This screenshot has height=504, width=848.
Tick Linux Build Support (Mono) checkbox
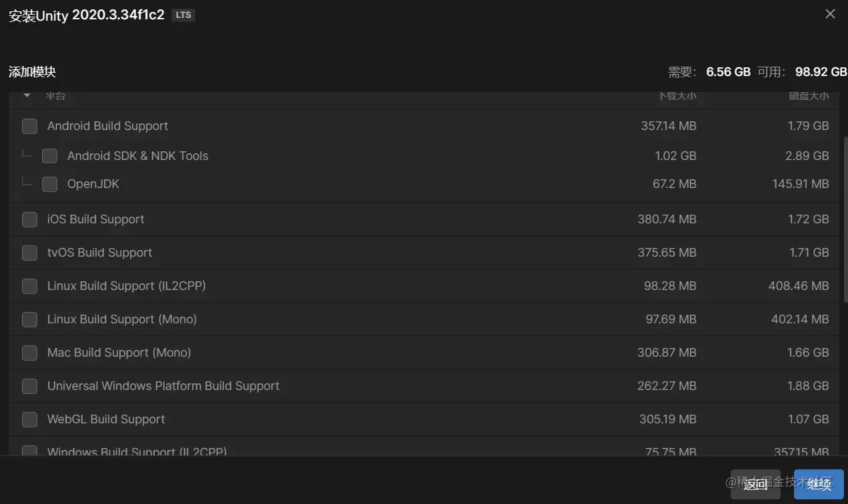(29, 319)
